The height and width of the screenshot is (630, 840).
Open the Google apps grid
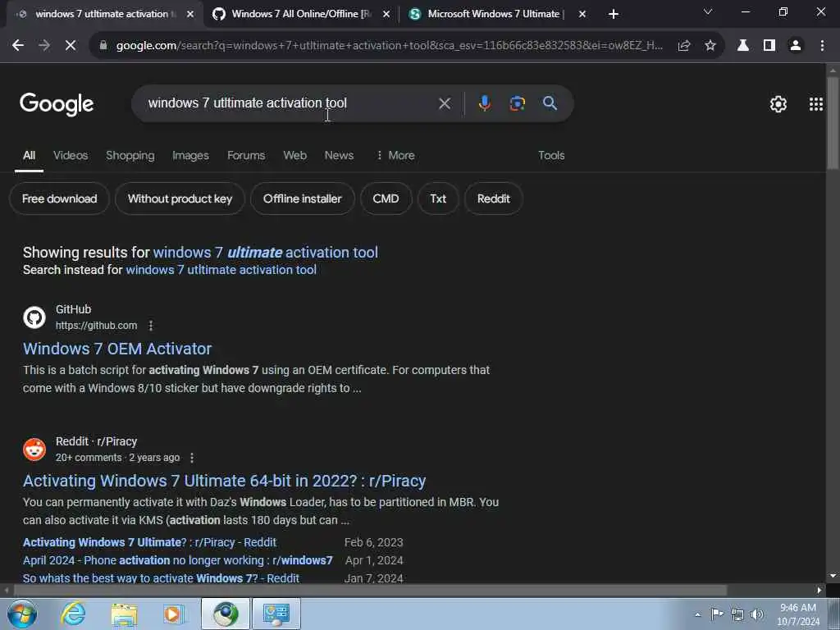[816, 104]
